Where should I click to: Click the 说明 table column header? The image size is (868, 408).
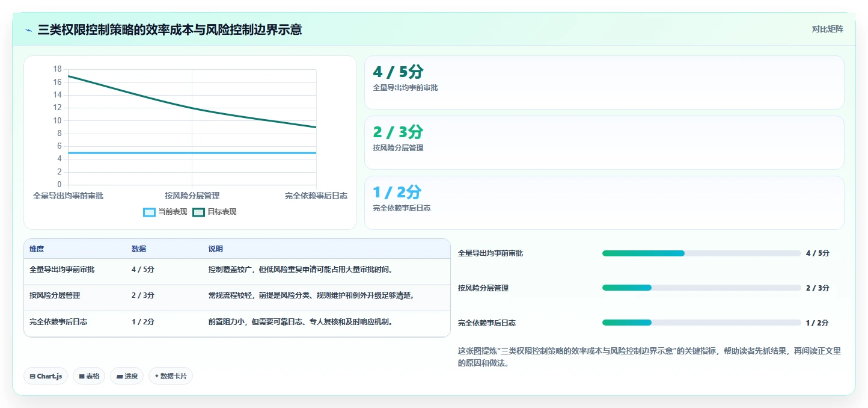coord(216,249)
